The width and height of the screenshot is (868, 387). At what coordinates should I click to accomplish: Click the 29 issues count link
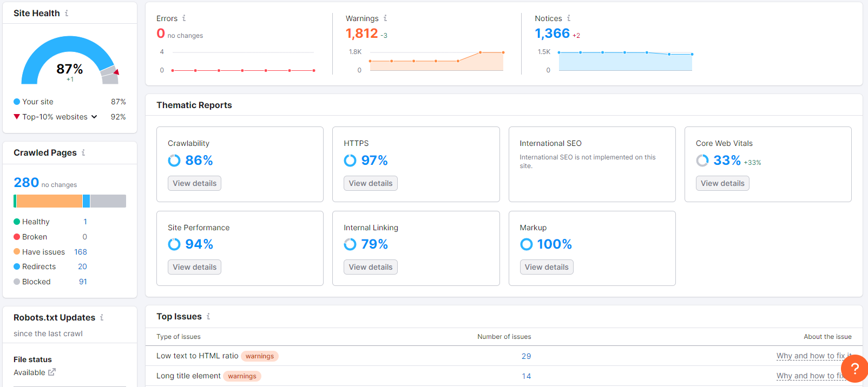(x=526, y=356)
